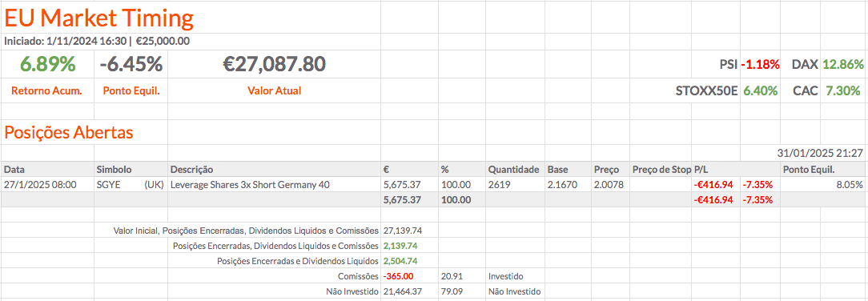Select the Posições Abertas heading

tap(69, 133)
